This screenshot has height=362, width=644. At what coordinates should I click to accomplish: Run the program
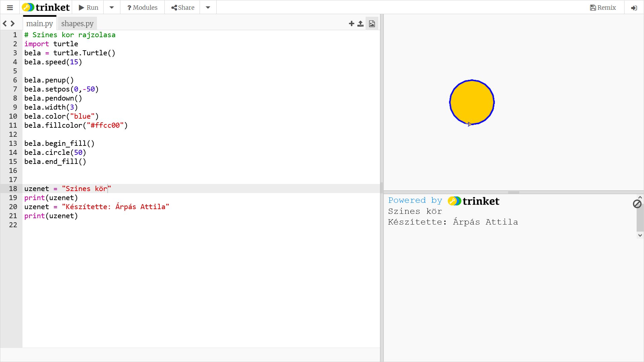[89, 7]
